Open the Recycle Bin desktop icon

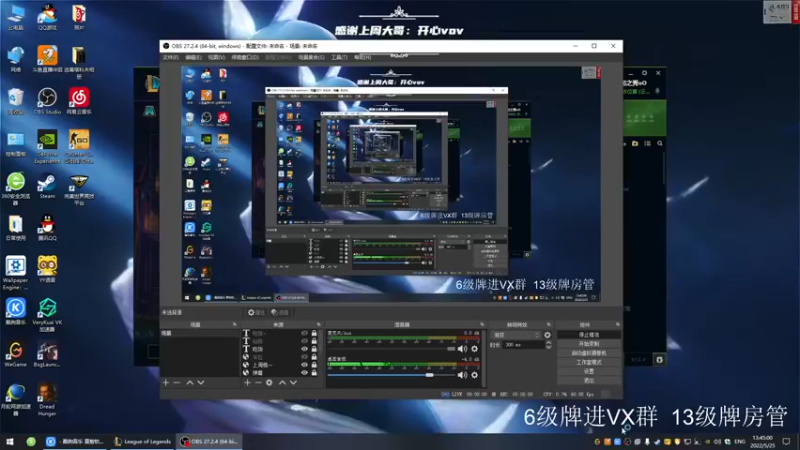[15, 101]
